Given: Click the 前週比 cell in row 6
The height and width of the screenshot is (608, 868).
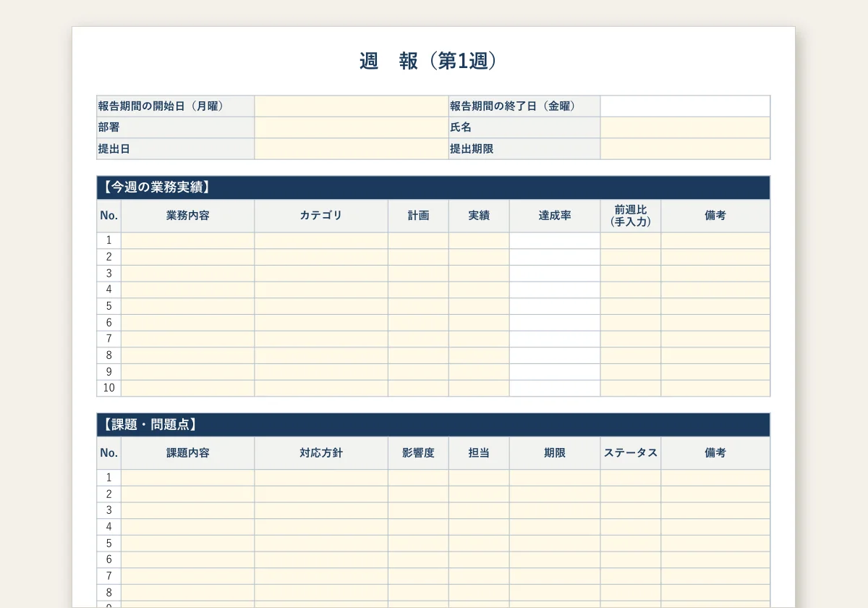Looking at the screenshot, I should (x=631, y=323).
